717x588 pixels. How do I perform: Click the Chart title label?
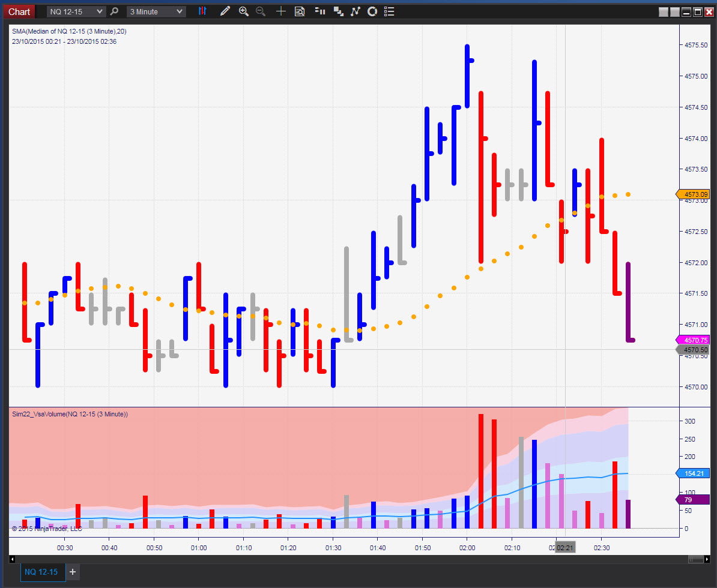(19, 12)
